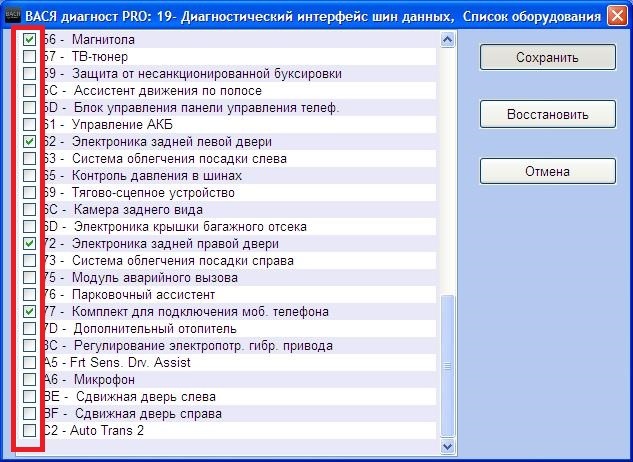Viewport: 633px width, 462px height.
Task: Check Ассистент движения по полосе box
Action: [29, 90]
